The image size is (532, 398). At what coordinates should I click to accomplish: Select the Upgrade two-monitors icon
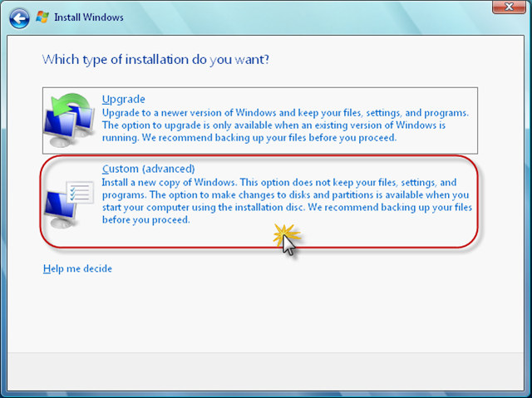(x=70, y=120)
